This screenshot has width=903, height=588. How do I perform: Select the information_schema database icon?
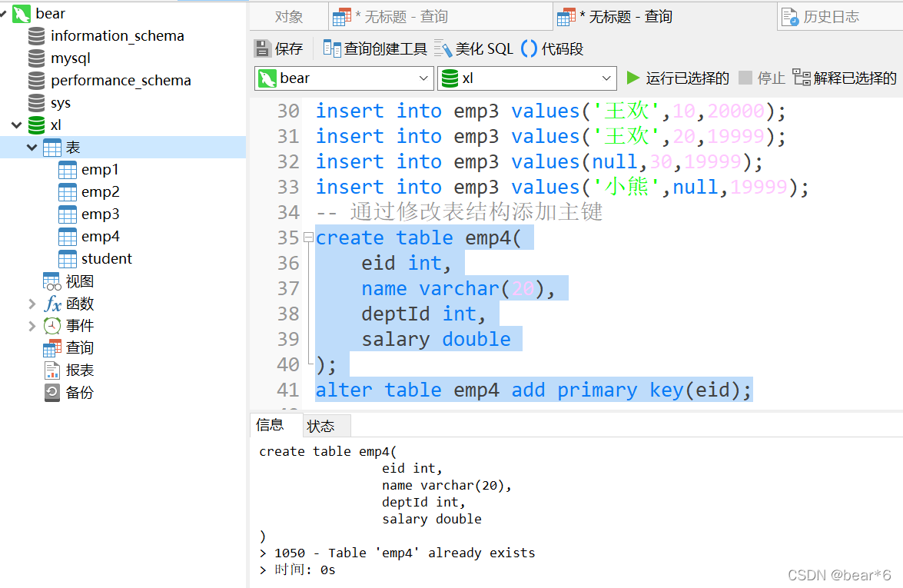coord(36,35)
